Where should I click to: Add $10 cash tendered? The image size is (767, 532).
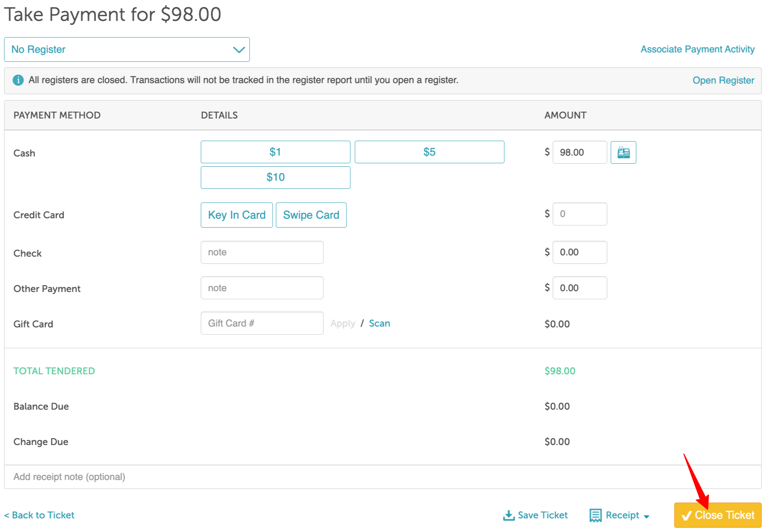coord(276,177)
